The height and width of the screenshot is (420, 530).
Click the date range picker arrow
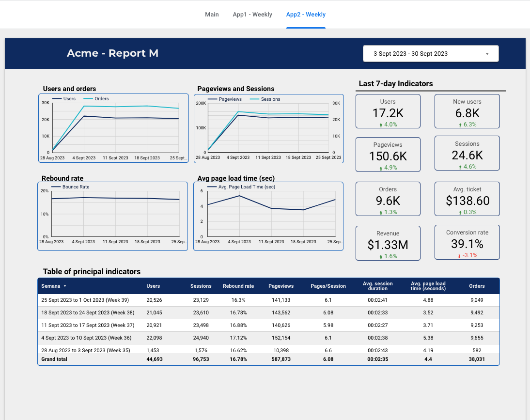tap(487, 54)
